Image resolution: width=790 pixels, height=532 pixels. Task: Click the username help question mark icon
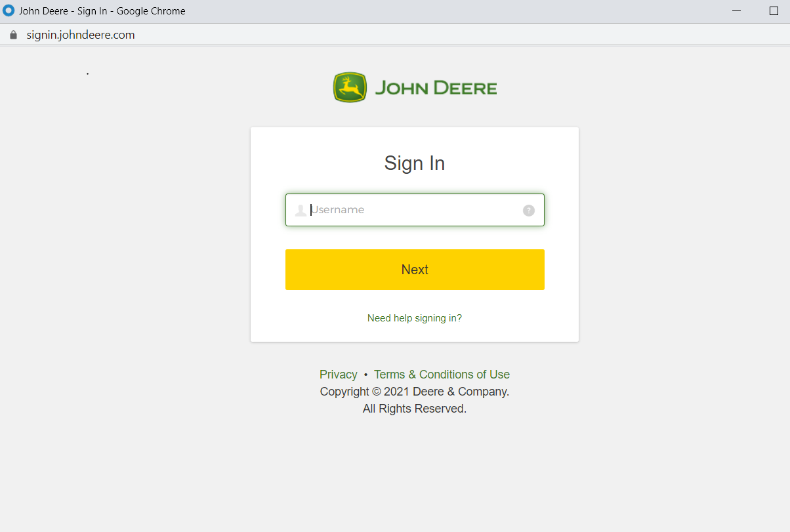[x=529, y=211]
